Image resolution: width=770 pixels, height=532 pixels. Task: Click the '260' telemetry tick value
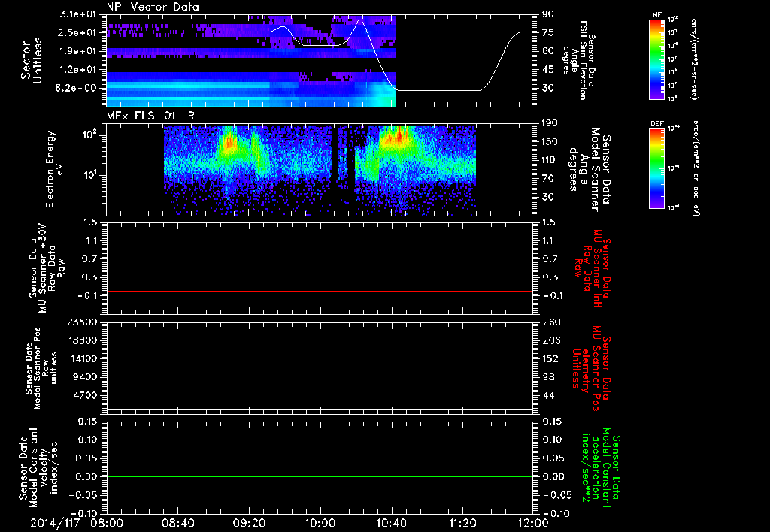(550, 322)
